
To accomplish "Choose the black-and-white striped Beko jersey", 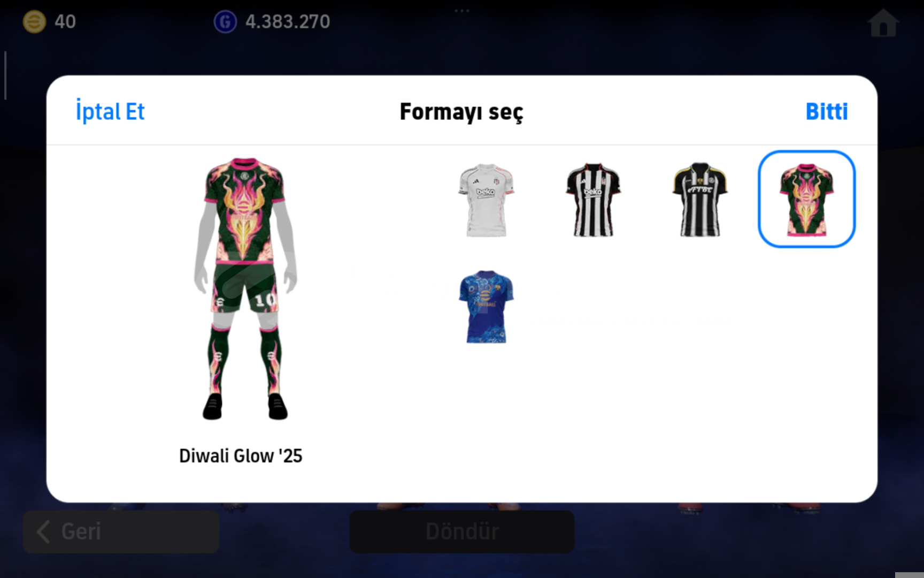I will click(592, 200).
